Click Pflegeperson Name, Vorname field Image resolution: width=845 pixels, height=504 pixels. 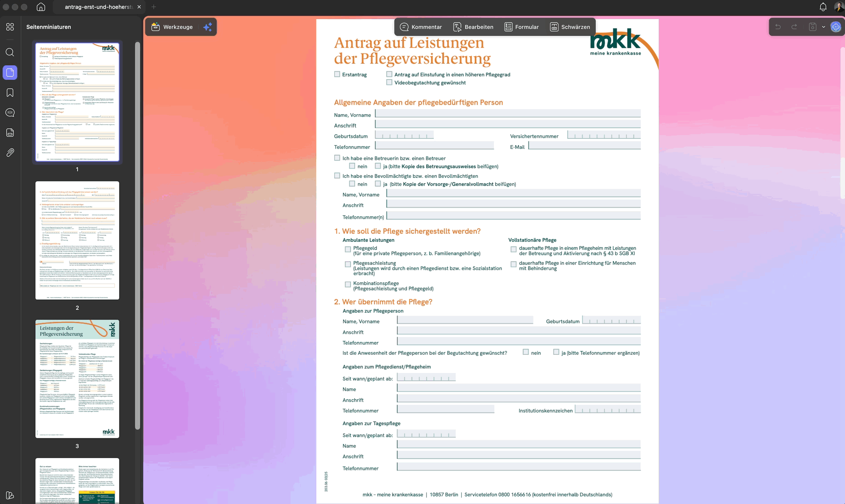click(x=465, y=320)
